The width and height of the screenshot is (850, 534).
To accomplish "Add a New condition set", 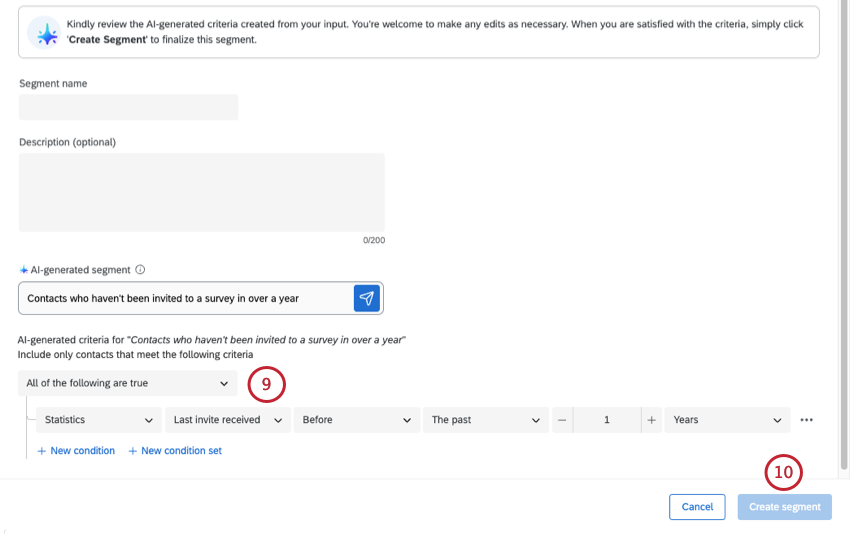I will pos(175,451).
